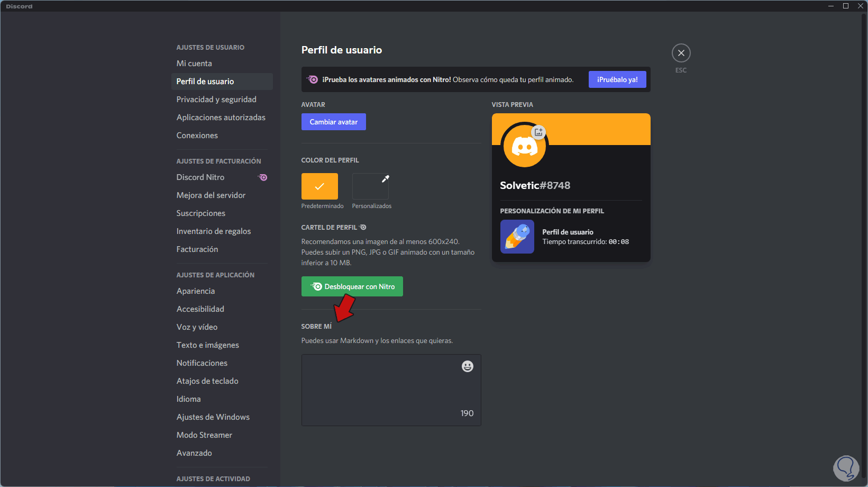This screenshot has height=487, width=868.
Task: Click the Cambiar avatar button
Action: (334, 122)
